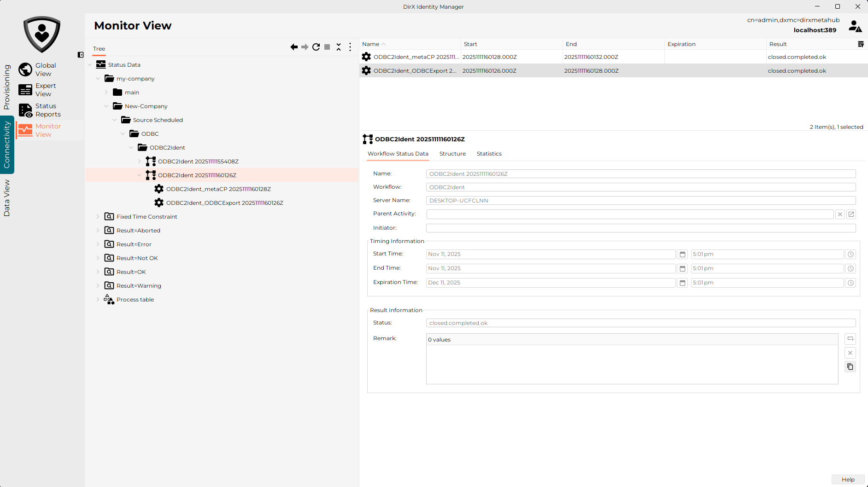868x487 pixels.
Task: Open the Expiration Time calendar picker
Action: coord(683,283)
